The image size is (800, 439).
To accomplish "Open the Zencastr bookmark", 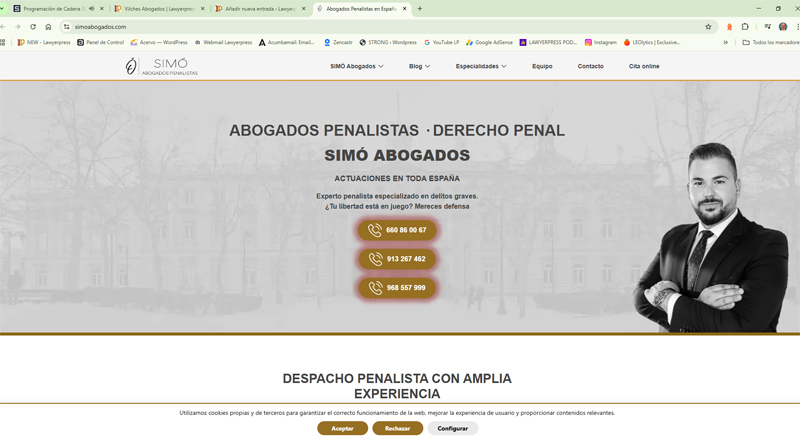I will pos(338,42).
